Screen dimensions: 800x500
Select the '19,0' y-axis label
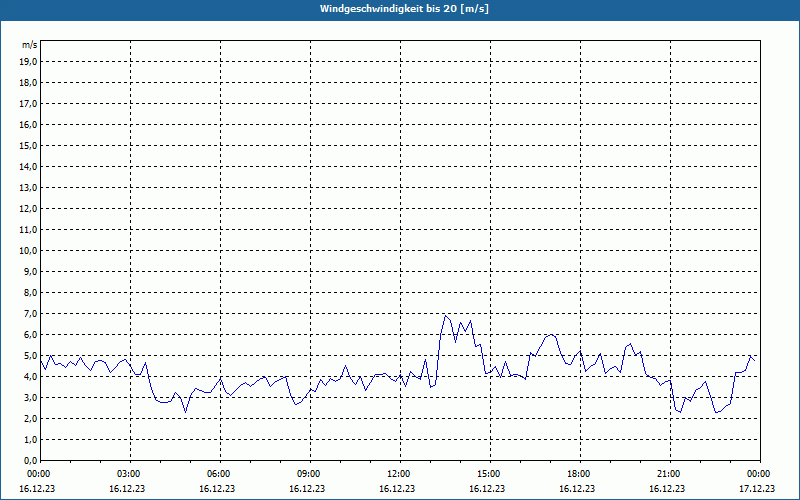(x=29, y=62)
